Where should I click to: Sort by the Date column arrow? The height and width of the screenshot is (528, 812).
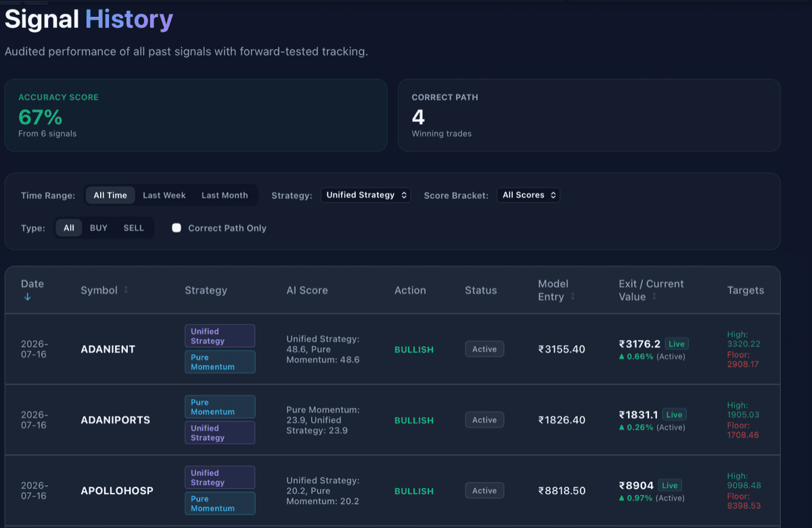(27, 297)
